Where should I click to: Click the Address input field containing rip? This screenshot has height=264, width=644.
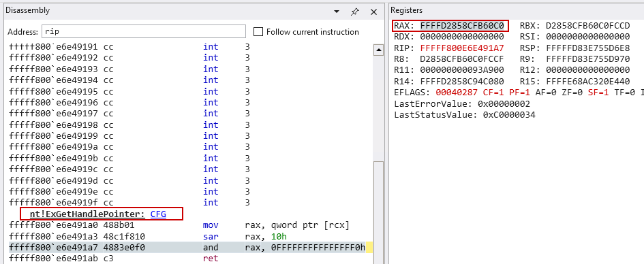click(x=143, y=31)
